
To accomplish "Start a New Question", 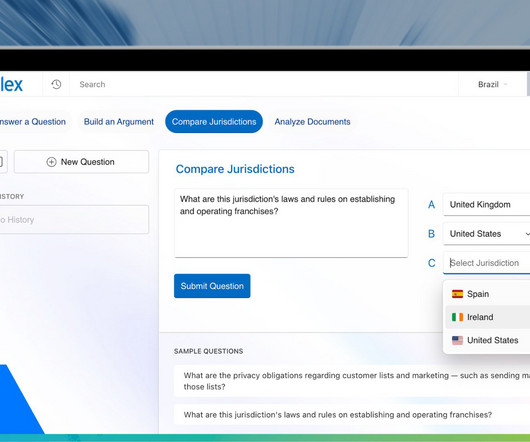I will (81, 162).
